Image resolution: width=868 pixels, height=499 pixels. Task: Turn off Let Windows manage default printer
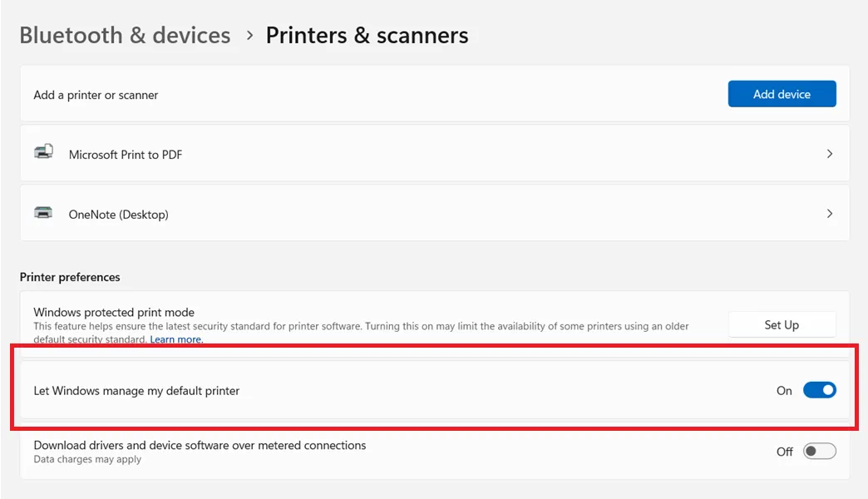click(819, 390)
